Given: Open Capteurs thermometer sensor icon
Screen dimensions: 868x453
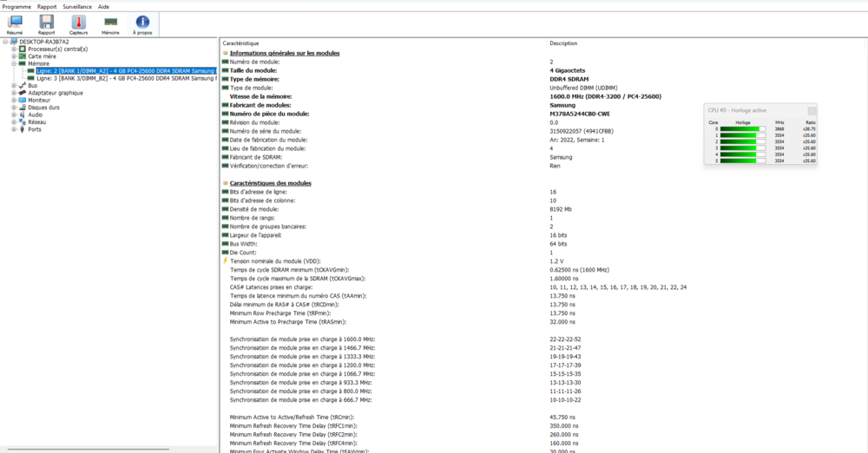Looking at the screenshot, I should click(78, 24).
